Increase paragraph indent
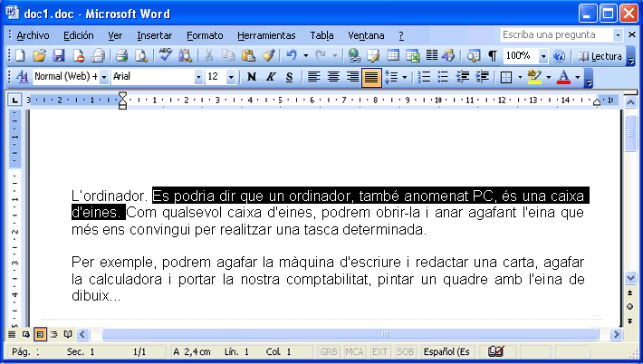 pyautogui.click(x=482, y=77)
